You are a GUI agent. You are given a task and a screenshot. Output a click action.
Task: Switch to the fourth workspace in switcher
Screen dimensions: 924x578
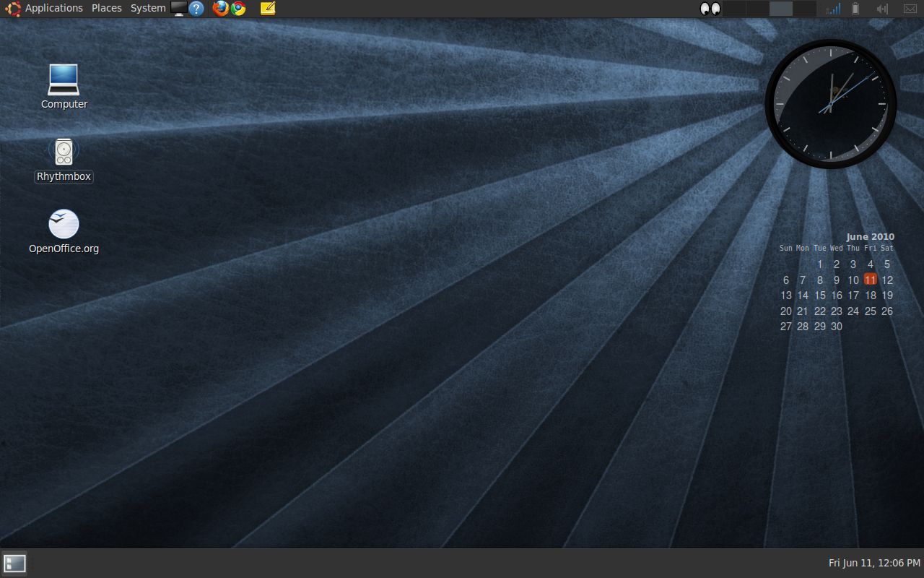click(x=804, y=9)
